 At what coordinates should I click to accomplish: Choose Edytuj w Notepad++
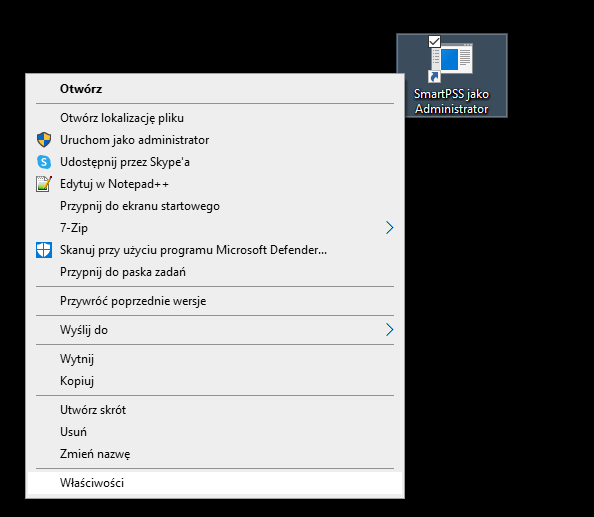215,184
